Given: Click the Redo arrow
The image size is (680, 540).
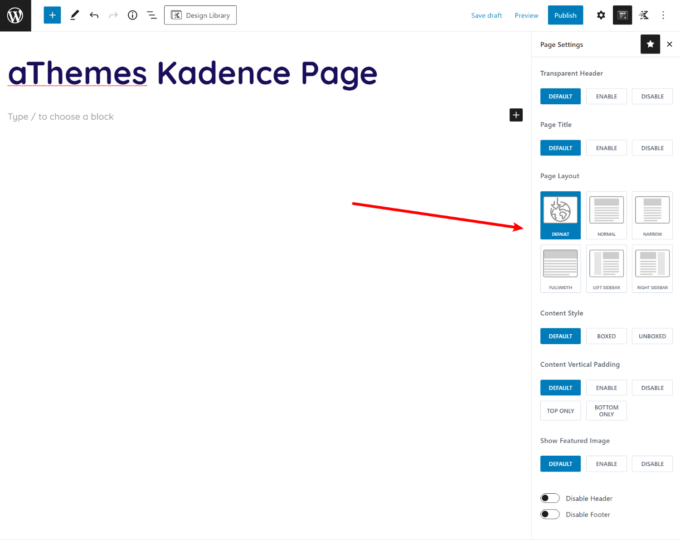Looking at the screenshot, I should 113,16.
